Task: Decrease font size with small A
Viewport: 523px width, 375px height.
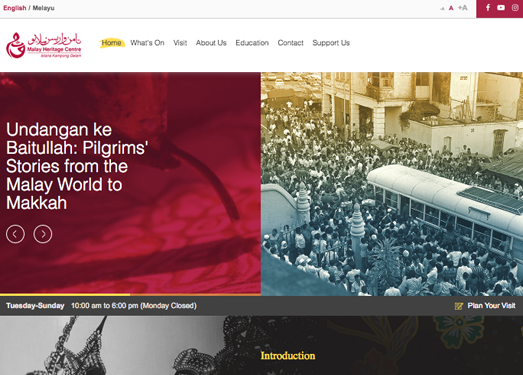Action: [442, 9]
